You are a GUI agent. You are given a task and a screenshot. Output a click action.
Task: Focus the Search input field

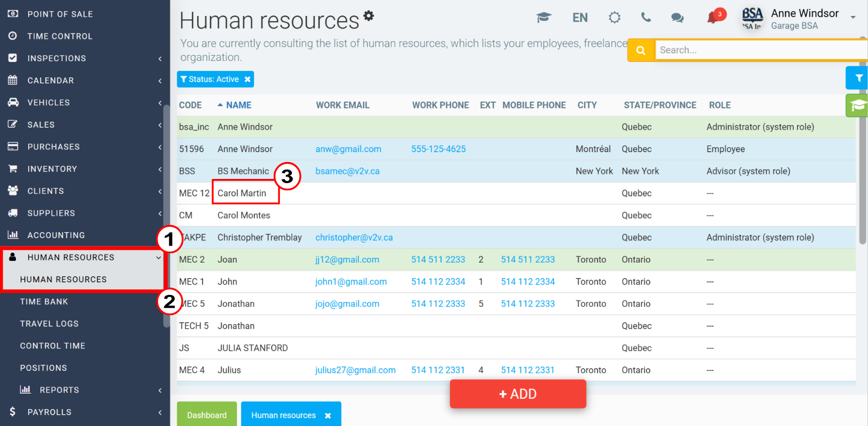pos(761,50)
